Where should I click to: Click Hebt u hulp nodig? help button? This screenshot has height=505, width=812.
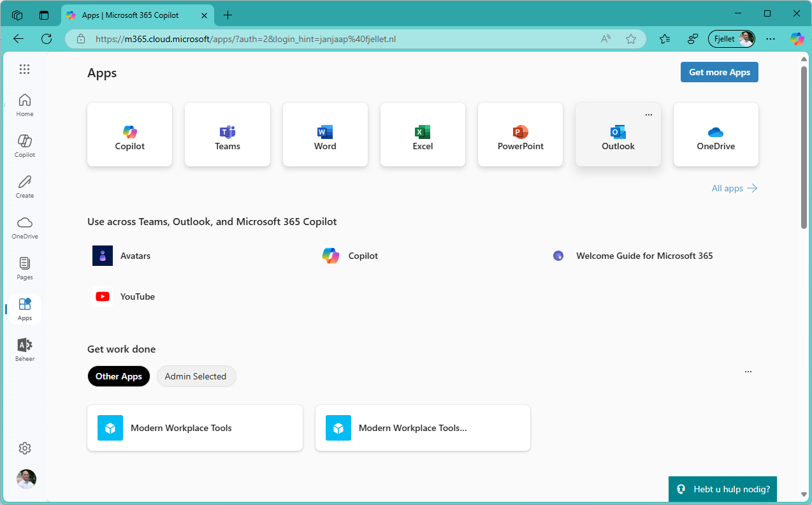[x=723, y=489]
